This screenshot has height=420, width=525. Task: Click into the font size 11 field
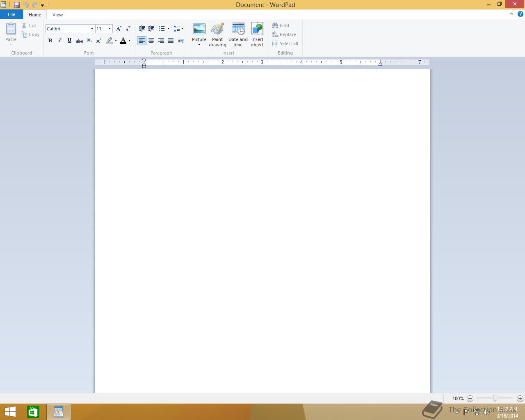pos(101,29)
